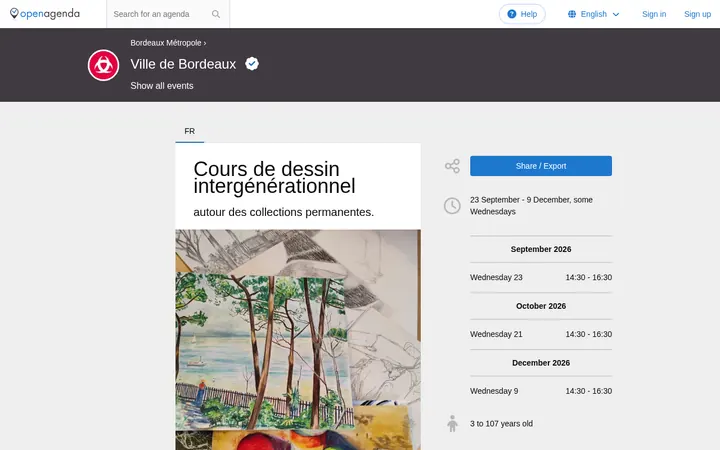Viewport: 720px width, 450px height.
Task: Click the share network icon
Action: click(452, 166)
